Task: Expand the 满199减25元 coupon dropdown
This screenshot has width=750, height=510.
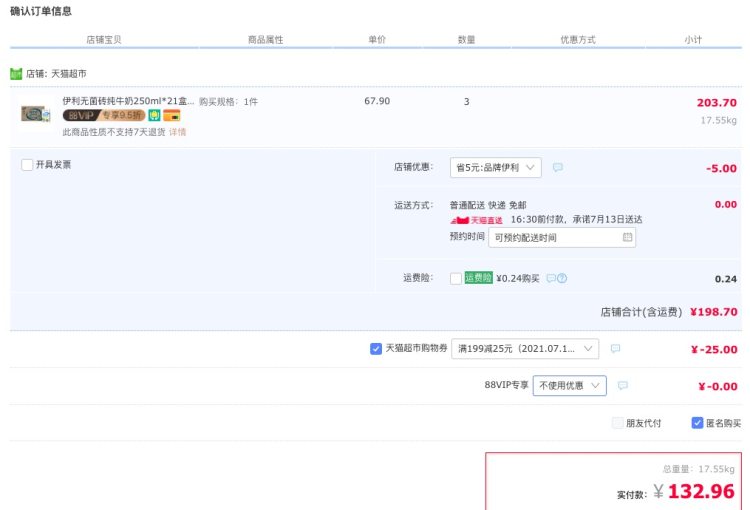Action: (525, 349)
